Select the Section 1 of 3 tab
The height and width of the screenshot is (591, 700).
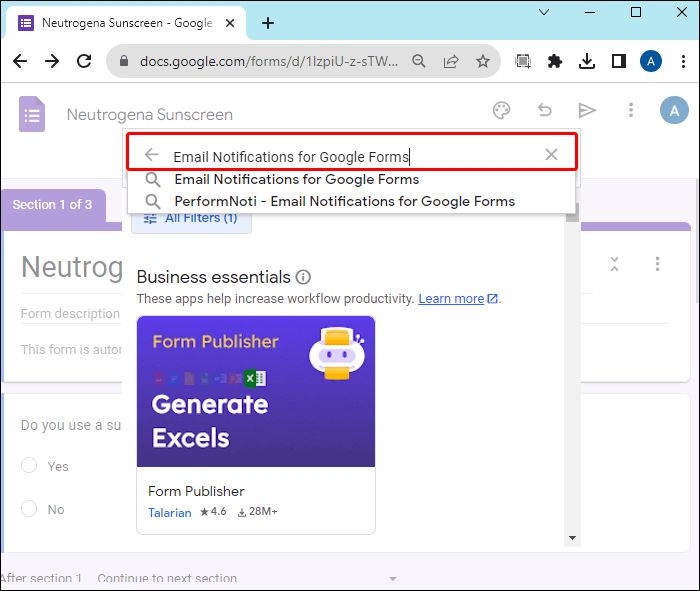coord(53,205)
